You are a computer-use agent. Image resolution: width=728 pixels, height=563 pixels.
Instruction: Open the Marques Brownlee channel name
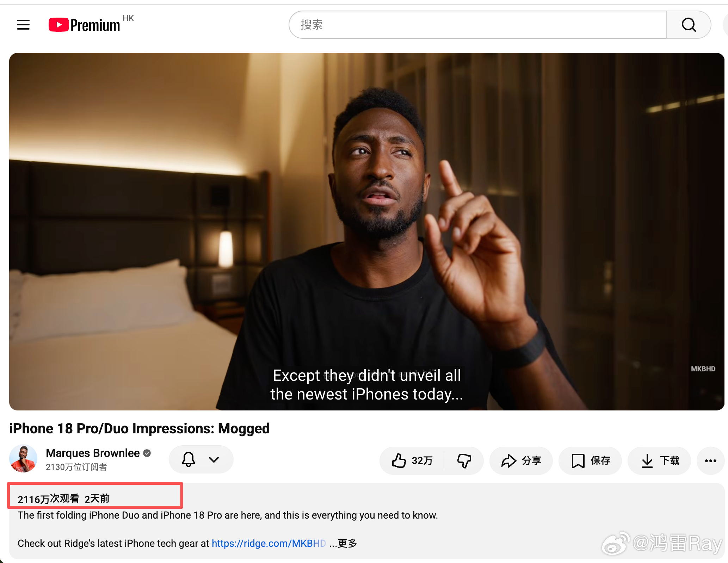coord(93,453)
